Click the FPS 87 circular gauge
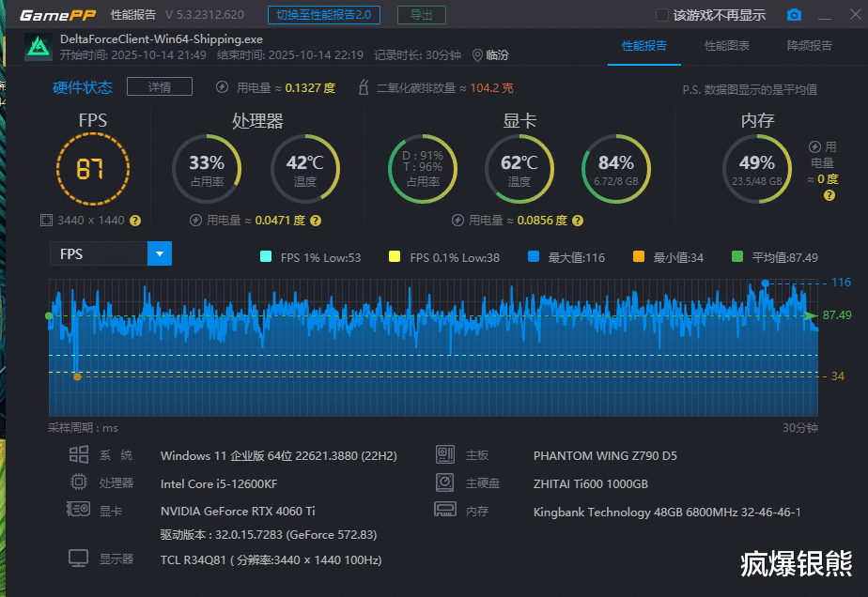This screenshot has height=597, width=868. point(92,169)
